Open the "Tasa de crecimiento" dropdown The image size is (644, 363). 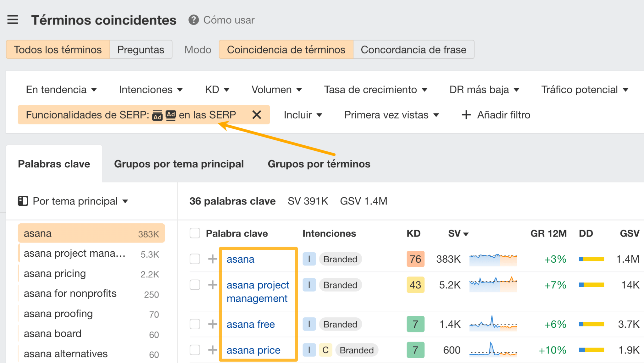375,89
